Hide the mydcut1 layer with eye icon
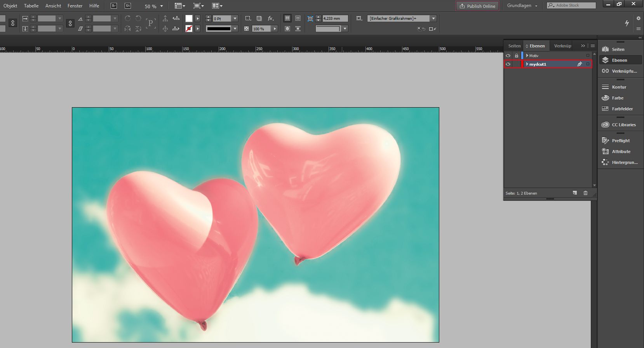 pos(508,64)
